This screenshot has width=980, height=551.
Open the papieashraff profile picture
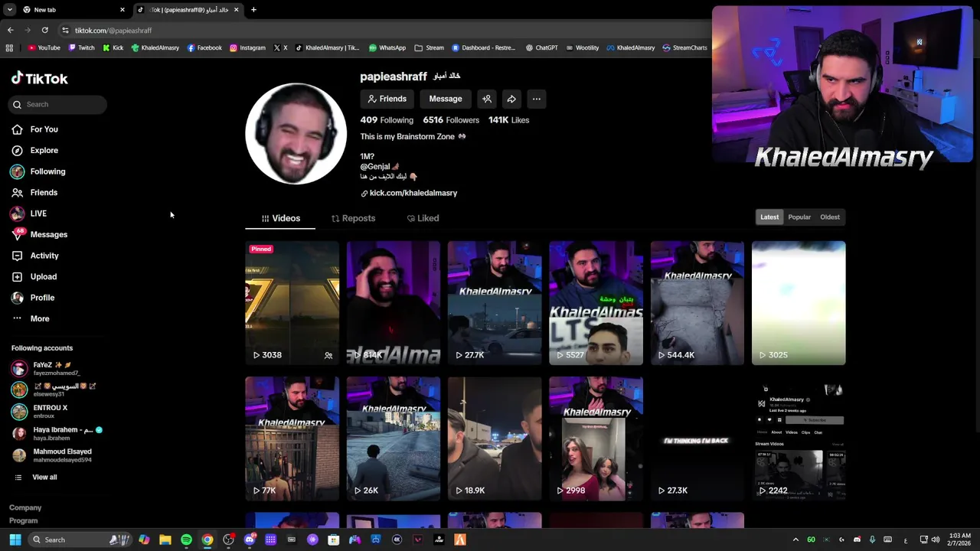296,134
